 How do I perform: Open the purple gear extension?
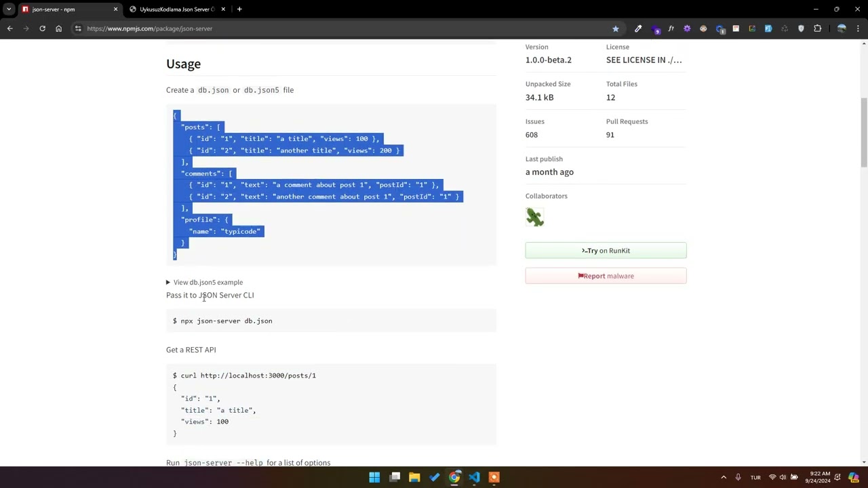click(x=687, y=28)
